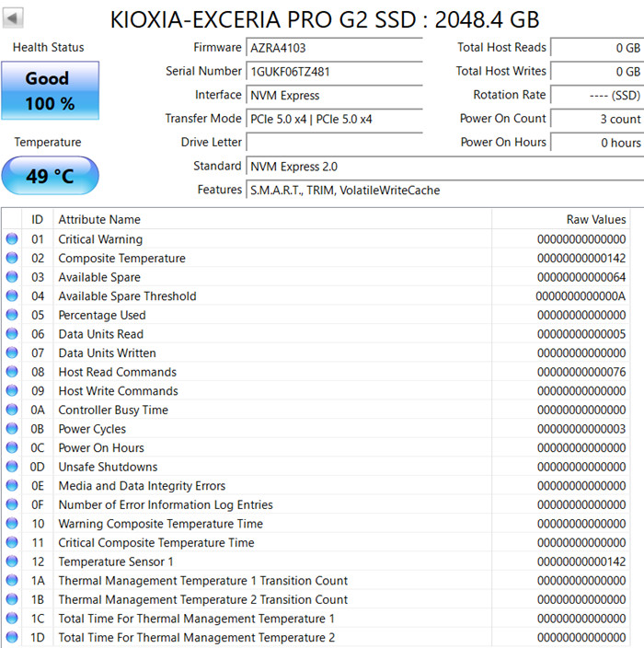Select the Warning Composite Temperature Time name
This screenshot has height=648, width=644.
(x=160, y=524)
